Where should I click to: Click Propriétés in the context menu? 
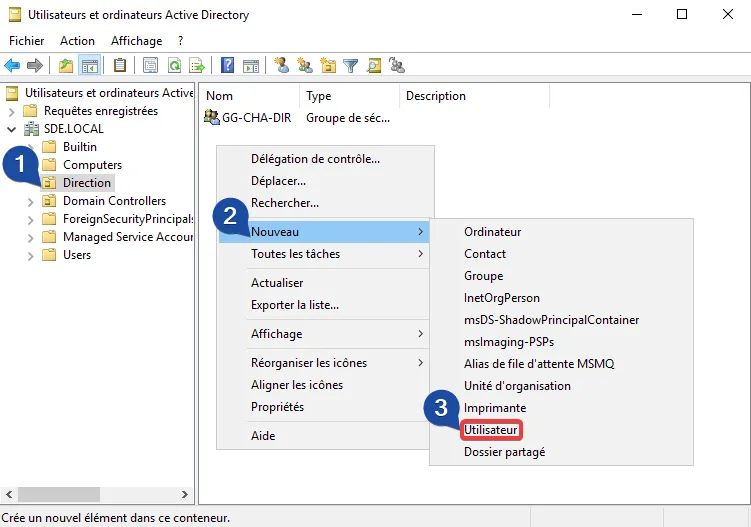(x=277, y=407)
